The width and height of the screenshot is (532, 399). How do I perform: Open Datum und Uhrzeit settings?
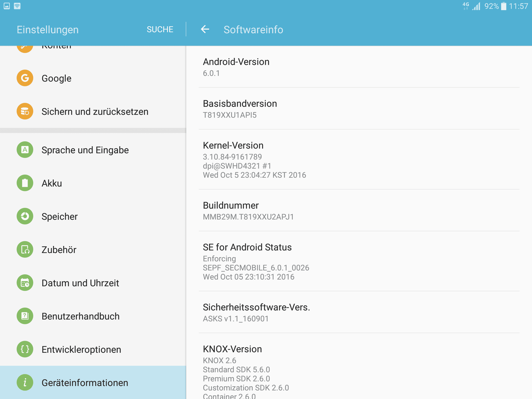click(x=93, y=283)
